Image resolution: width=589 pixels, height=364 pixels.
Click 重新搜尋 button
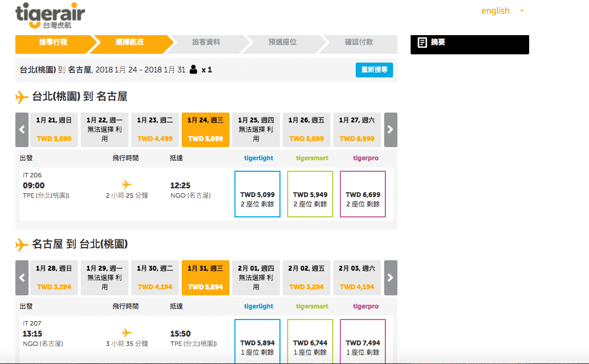pos(374,70)
